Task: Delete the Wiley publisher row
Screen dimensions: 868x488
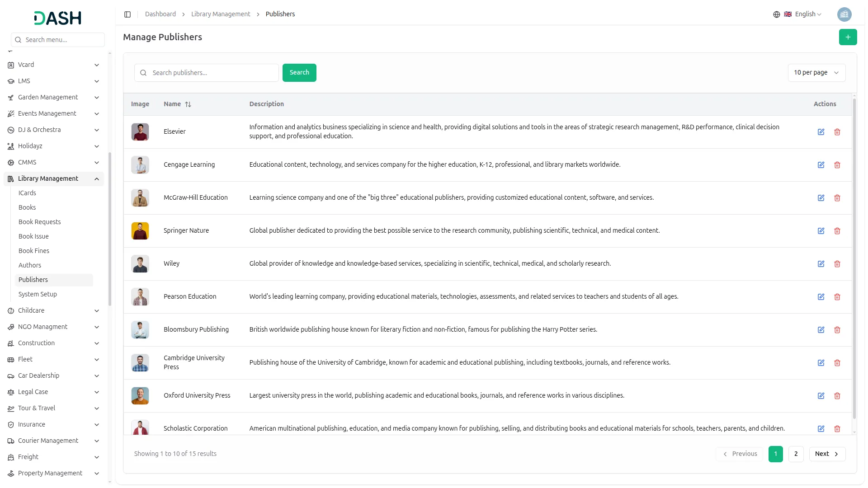Action: 837,264
